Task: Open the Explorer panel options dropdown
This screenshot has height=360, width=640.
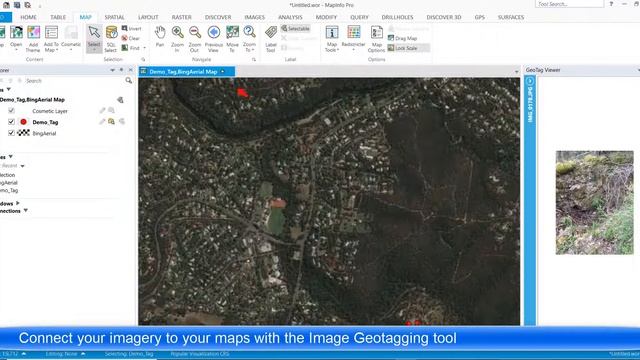Action: [112, 70]
